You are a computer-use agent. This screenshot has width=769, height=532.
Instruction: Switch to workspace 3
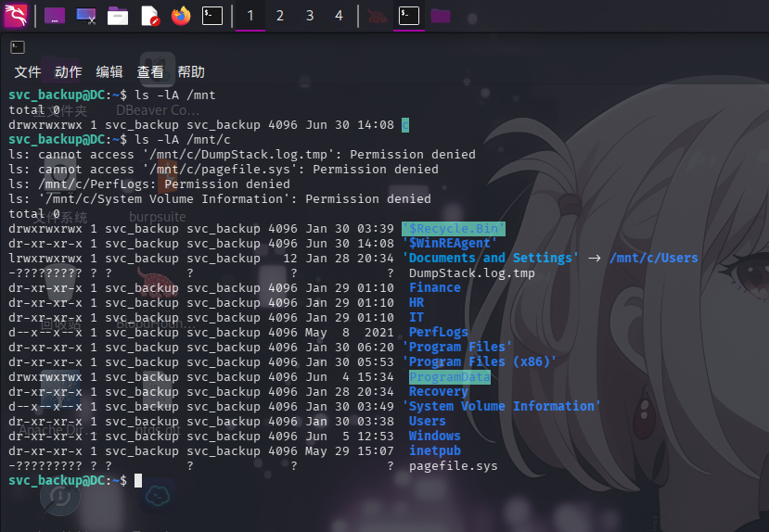click(x=310, y=16)
